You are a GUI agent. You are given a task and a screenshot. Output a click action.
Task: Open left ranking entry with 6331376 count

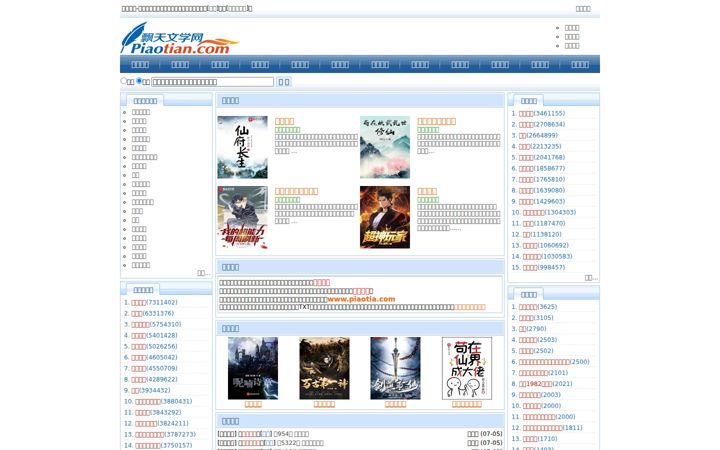click(137, 314)
